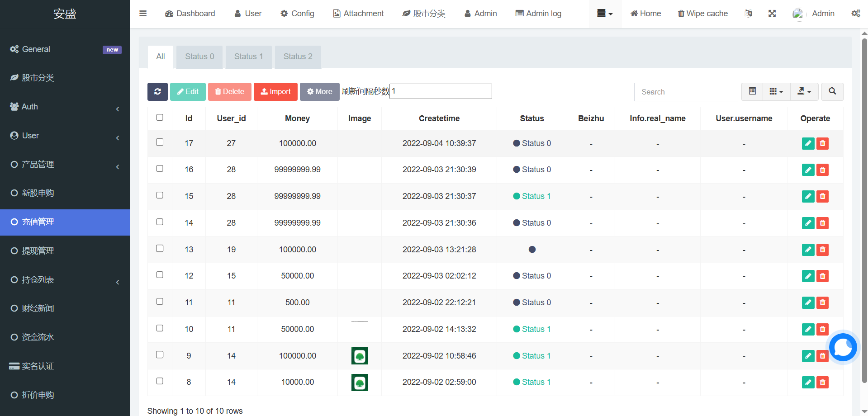This screenshot has height=416, width=868.
Task: Check the checkbox for row Id 16
Action: [x=160, y=169]
